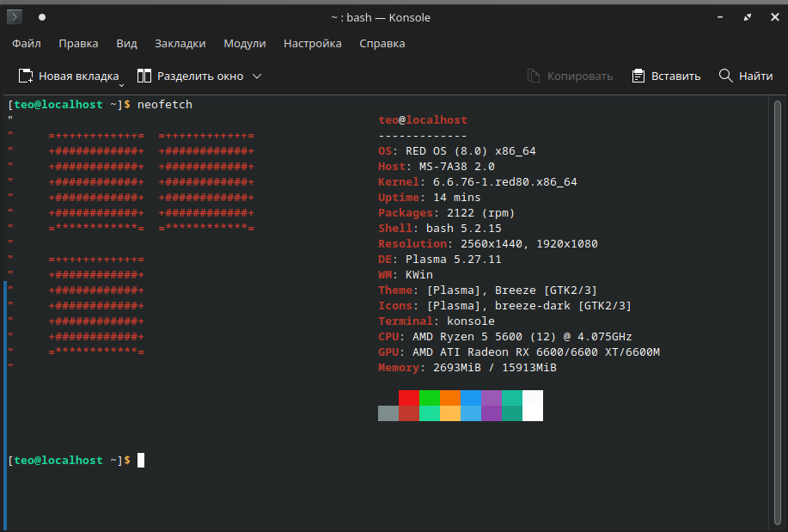Screen dimensions: 788x532
Task: Open the Модули menu
Action: (245, 44)
